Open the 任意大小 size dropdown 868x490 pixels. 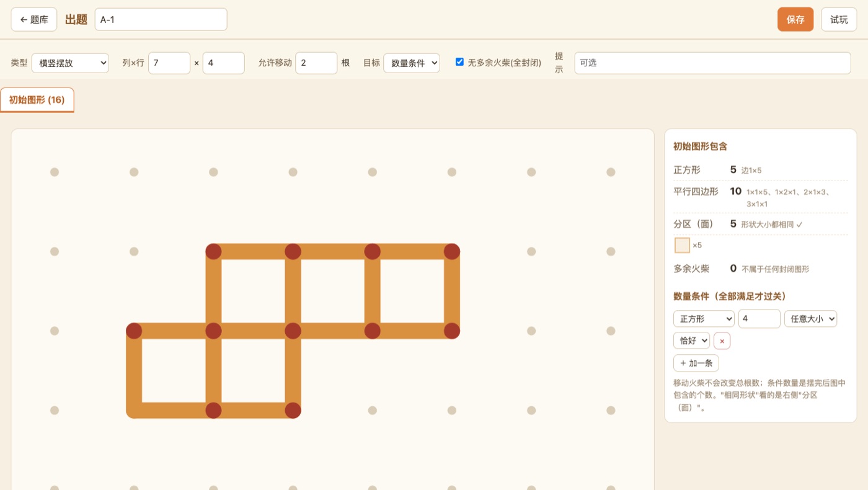810,319
